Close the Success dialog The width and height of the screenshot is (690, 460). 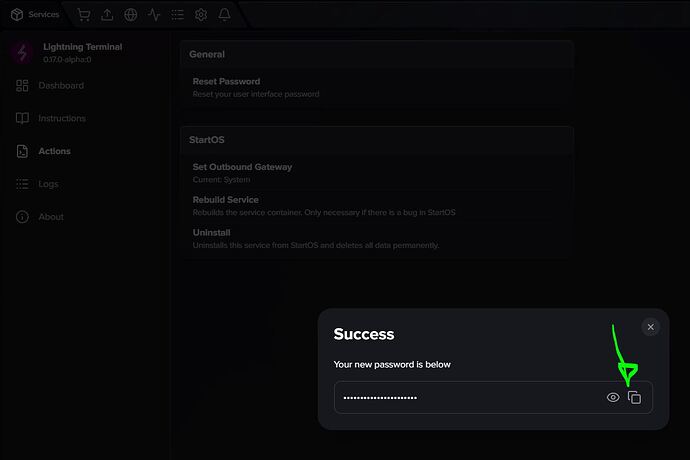tap(650, 327)
